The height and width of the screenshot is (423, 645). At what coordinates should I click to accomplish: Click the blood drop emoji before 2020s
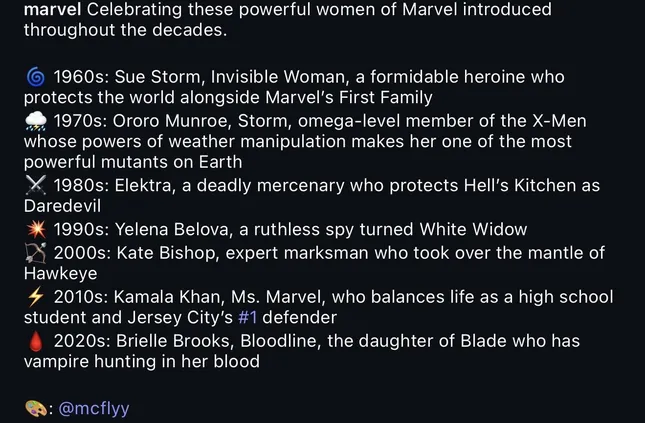point(33,341)
